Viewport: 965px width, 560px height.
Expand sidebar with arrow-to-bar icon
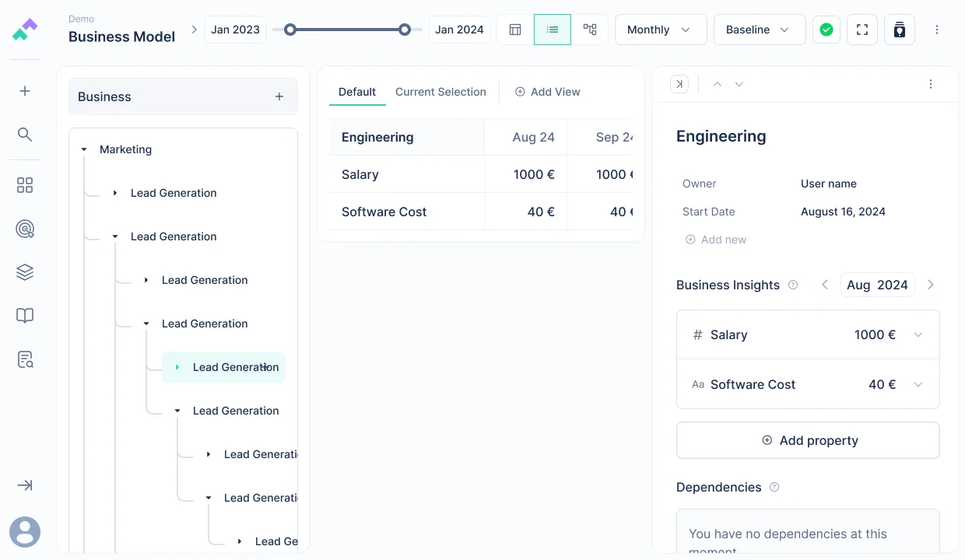pos(25,485)
